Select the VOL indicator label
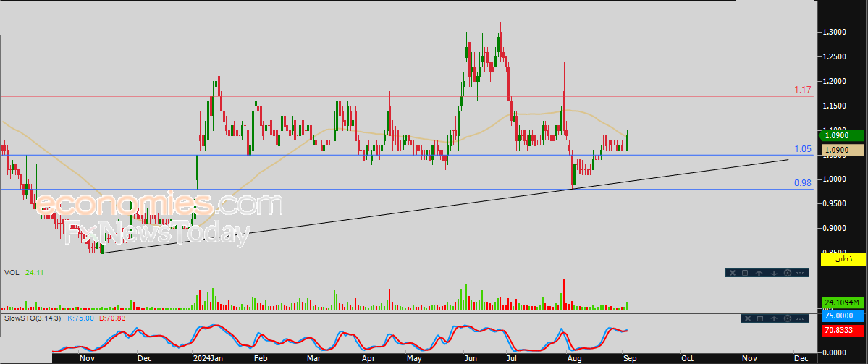Viewport: 868px width, 364px height. pyautogui.click(x=12, y=273)
